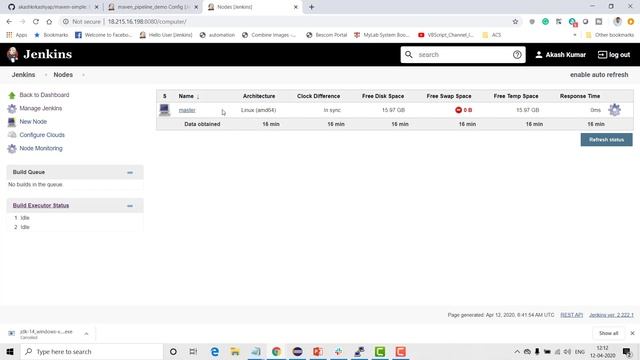This screenshot has width=640, height=360.
Task: Open Other bookmarks folder
Action: point(609,35)
